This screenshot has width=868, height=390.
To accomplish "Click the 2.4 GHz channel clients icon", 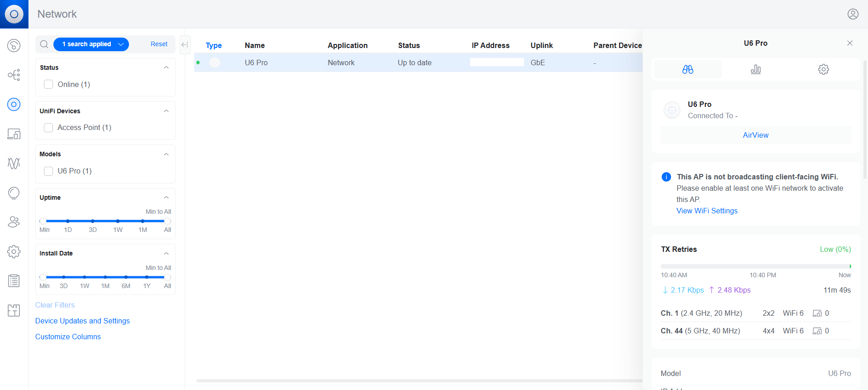I will coord(817,313).
